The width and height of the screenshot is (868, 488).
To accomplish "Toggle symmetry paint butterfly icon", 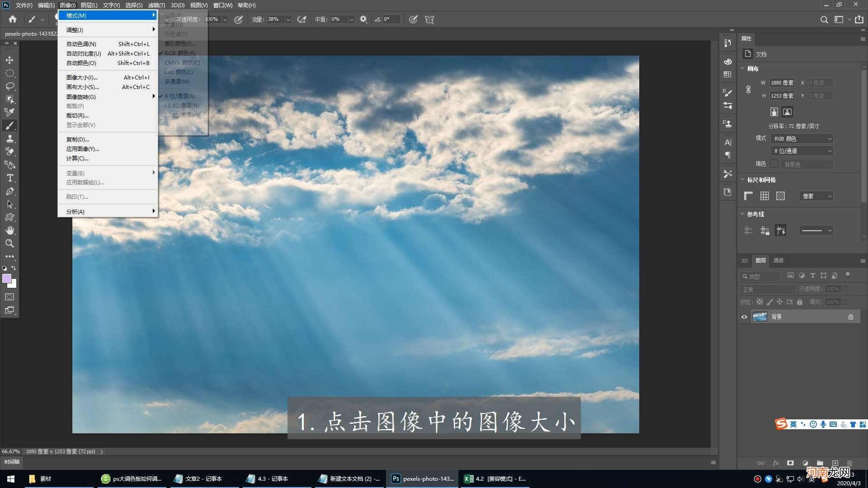I will pyautogui.click(x=429, y=19).
